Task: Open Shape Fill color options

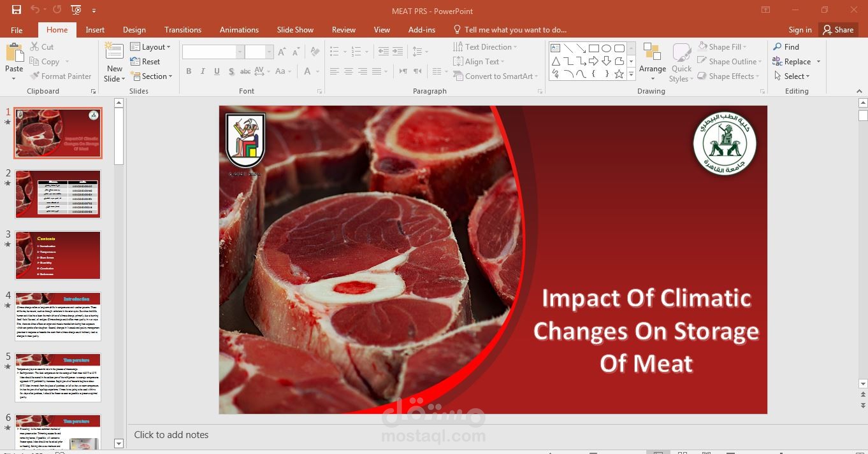Action: 722,47
